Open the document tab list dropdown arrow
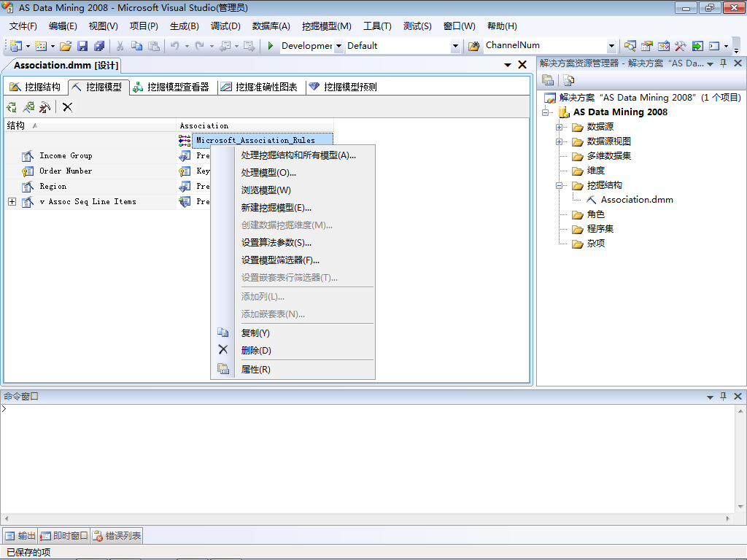747x560 pixels. pyautogui.click(x=508, y=65)
